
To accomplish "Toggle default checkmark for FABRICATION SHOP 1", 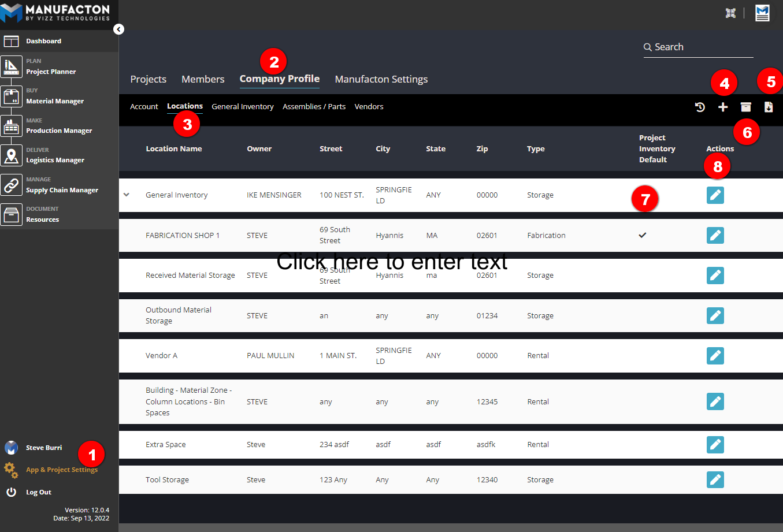I will [x=642, y=235].
